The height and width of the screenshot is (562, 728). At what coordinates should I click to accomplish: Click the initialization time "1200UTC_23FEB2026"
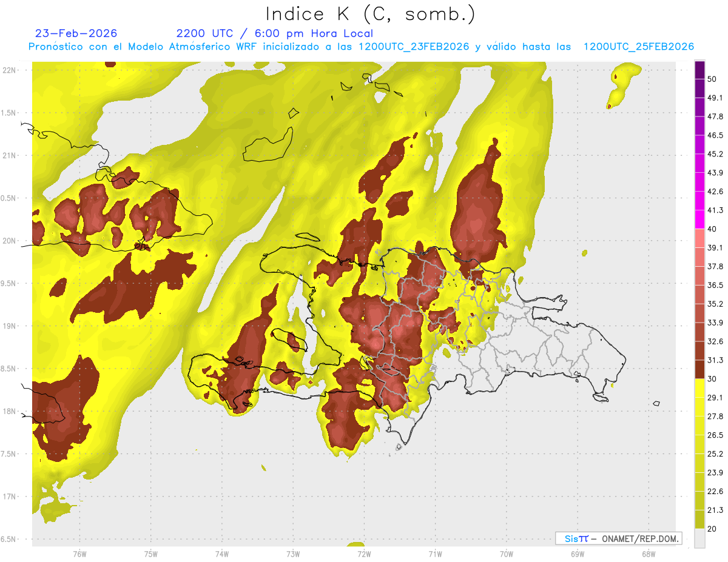(414, 47)
